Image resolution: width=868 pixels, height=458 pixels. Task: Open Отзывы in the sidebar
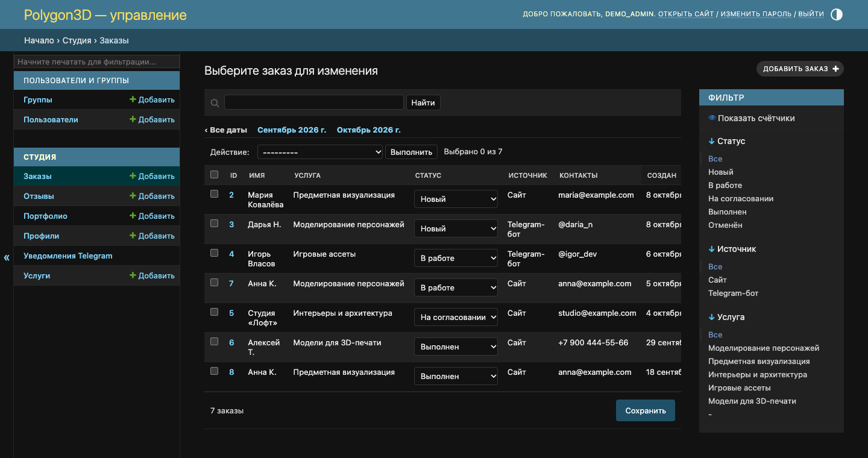point(39,196)
